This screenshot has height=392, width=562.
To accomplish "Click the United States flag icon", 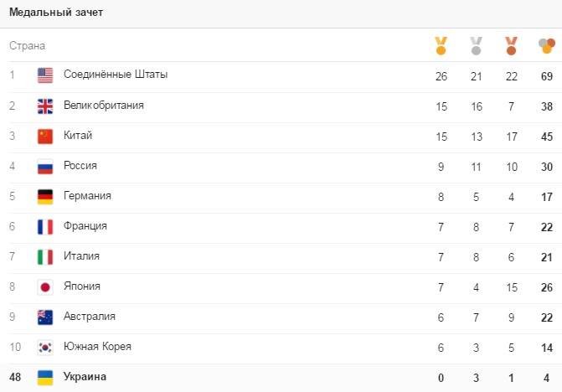I will (45, 75).
